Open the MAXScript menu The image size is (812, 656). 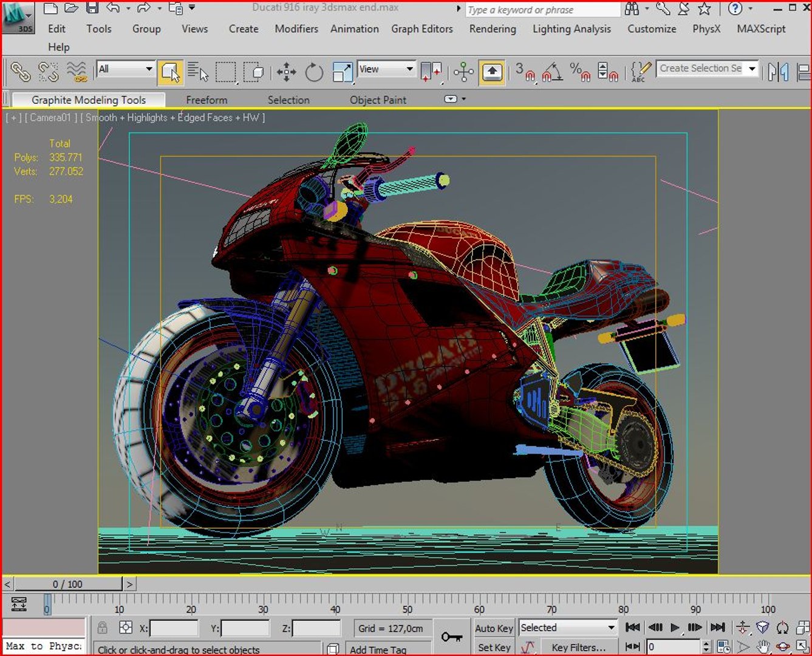(761, 29)
